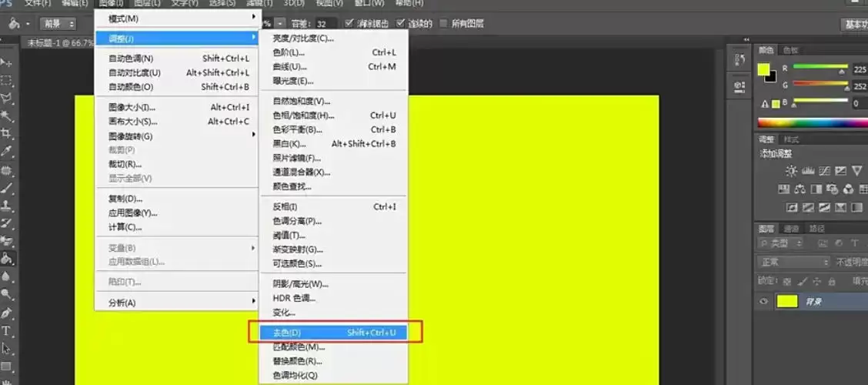Viewport: 868px width, 385px height.
Task: Select the Lasso tool
Action: pyautogui.click(x=7, y=99)
